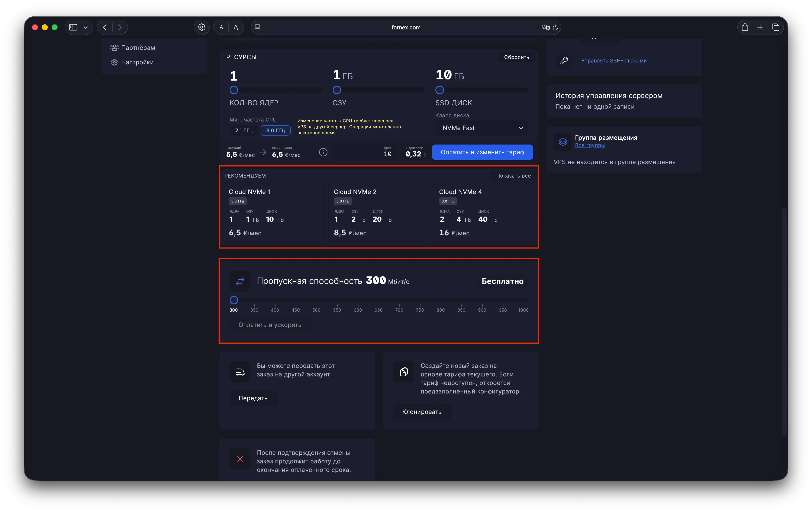Image resolution: width=812 pixels, height=512 pixels.
Task: Open the Share icon
Action: (x=745, y=27)
